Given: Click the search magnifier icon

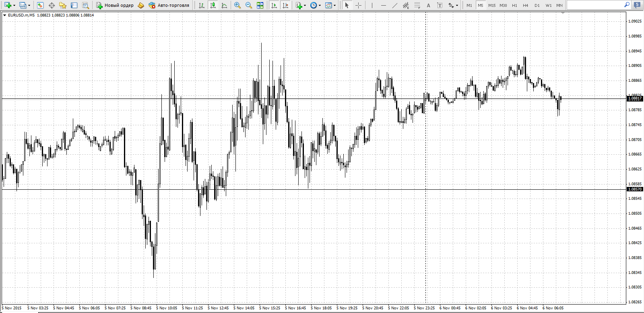Looking at the screenshot, I should pos(627,5).
